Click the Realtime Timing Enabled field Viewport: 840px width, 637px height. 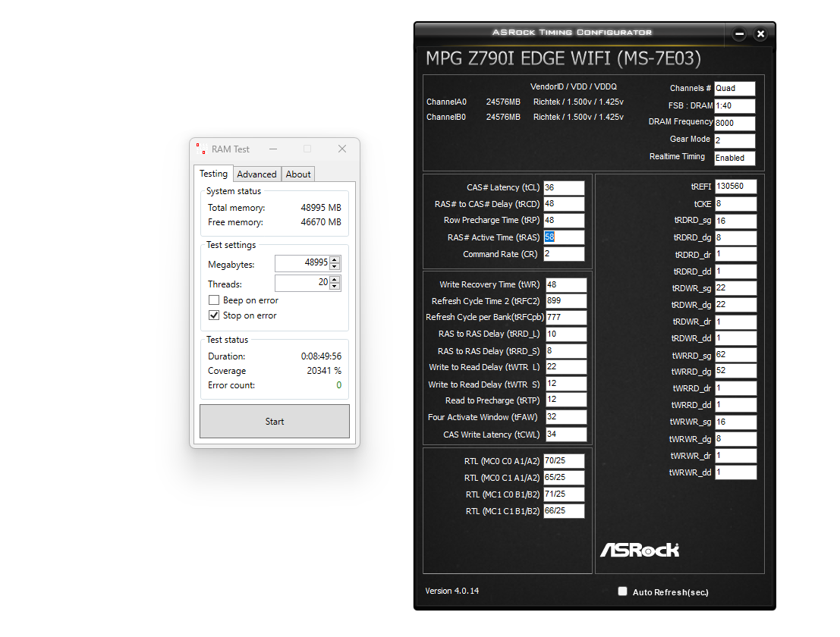click(x=735, y=158)
